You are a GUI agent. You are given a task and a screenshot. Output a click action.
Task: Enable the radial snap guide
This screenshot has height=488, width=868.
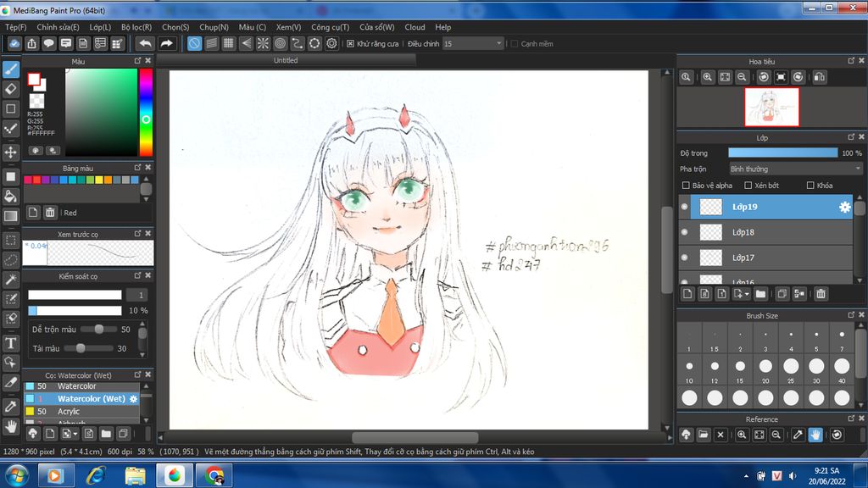pyautogui.click(x=263, y=44)
